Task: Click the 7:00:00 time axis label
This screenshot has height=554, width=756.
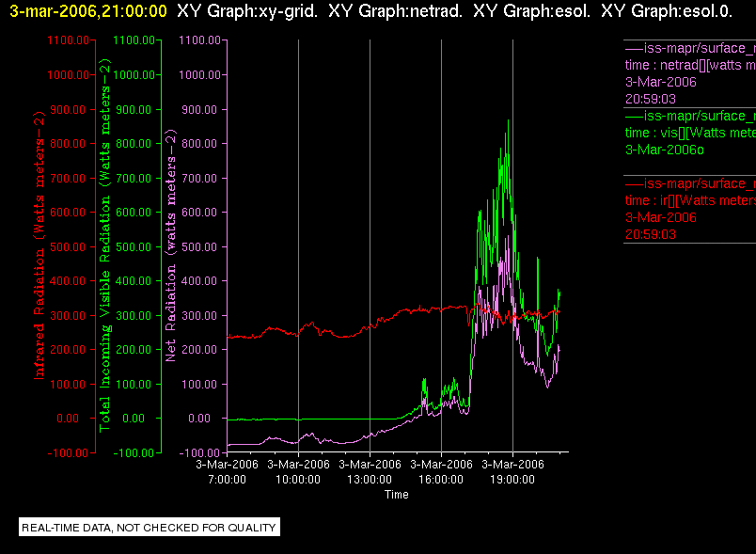Action: point(228,480)
